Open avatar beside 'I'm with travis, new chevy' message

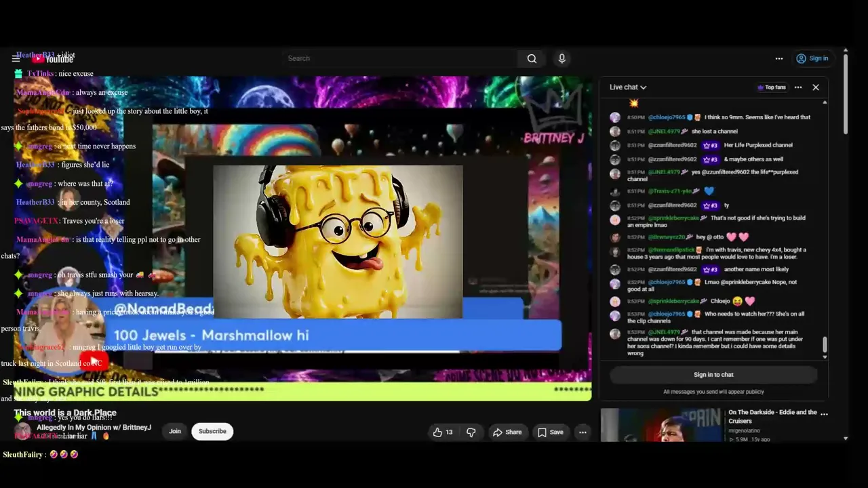615,251
